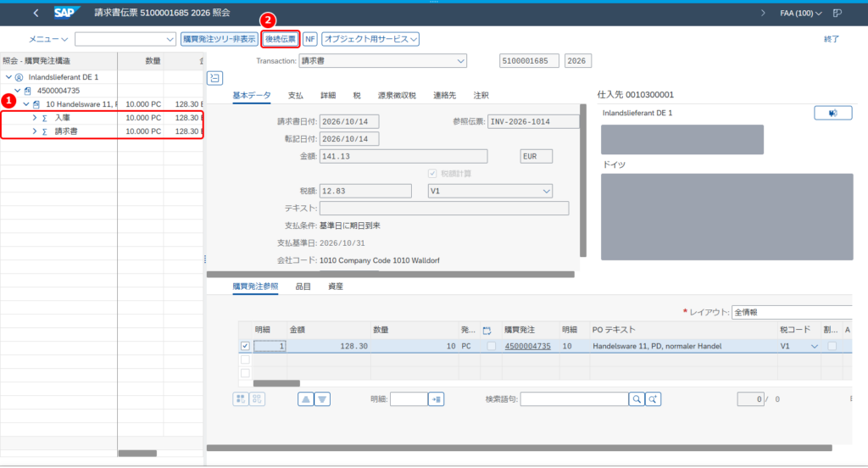868x468 pixels.
Task: Click the vendor data icon for Inlandslieferant DE 1
Action: coord(832,113)
